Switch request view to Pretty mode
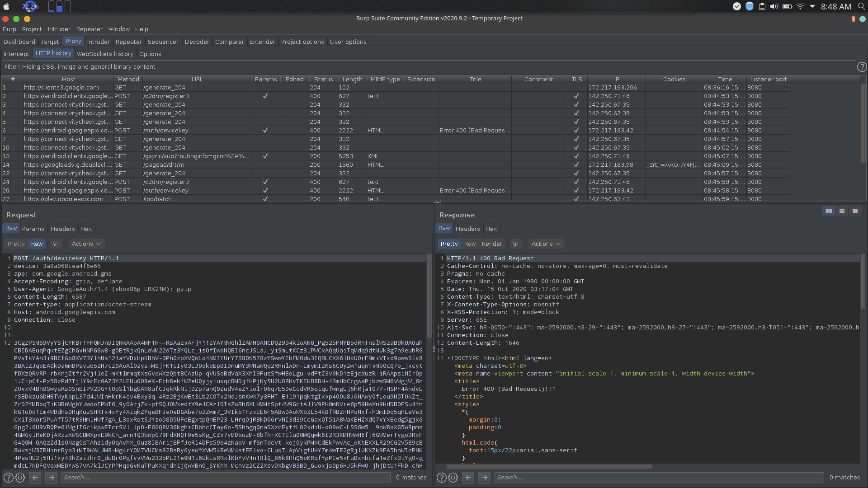This screenshot has height=488, width=868. [16, 244]
